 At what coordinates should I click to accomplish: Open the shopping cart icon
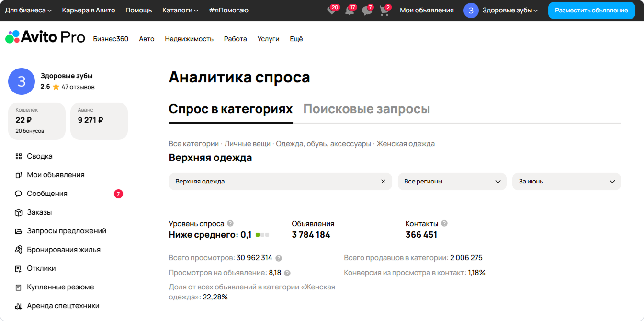pos(384,11)
